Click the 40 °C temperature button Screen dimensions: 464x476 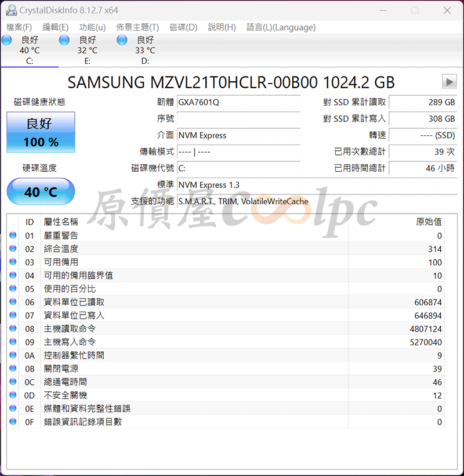click(x=41, y=192)
